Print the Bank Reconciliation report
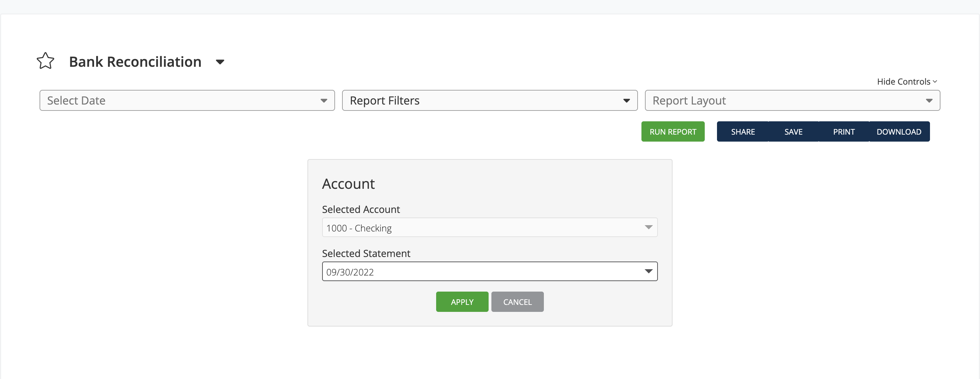This screenshot has width=980, height=379. (x=844, y=131)
